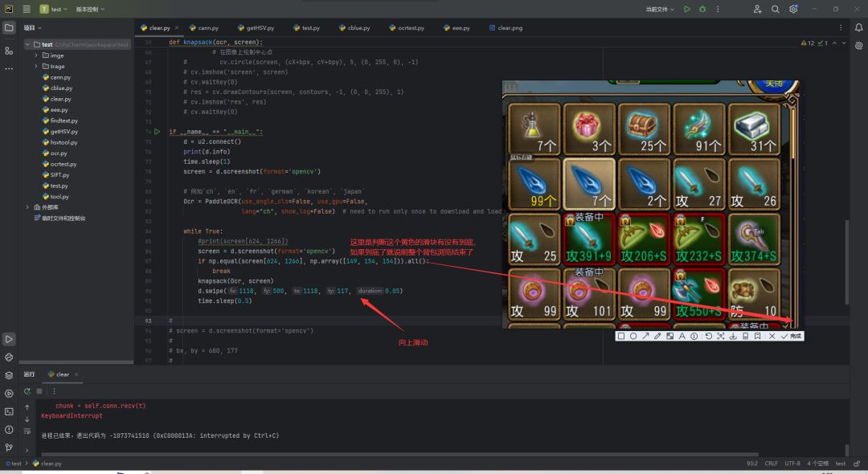The image size is (868, 474).
Task: Switch to the getHSV.py editor tab
Action: [x=256, y=27]
